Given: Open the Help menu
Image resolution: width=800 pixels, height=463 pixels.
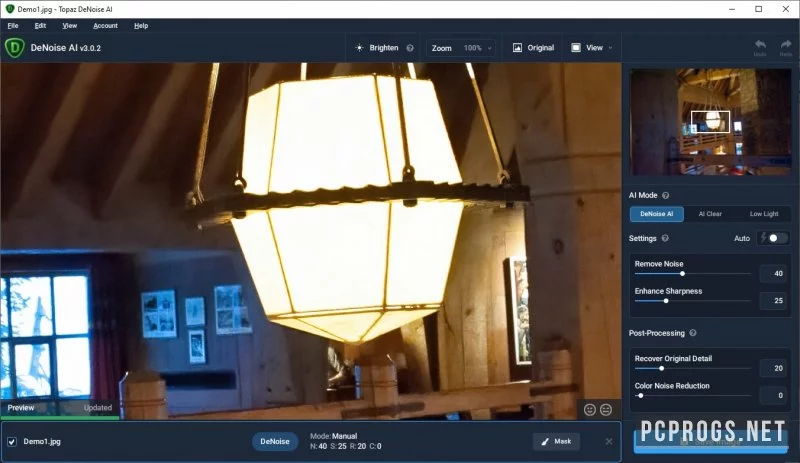Looking at the screenshot, I should coord(141,26).
